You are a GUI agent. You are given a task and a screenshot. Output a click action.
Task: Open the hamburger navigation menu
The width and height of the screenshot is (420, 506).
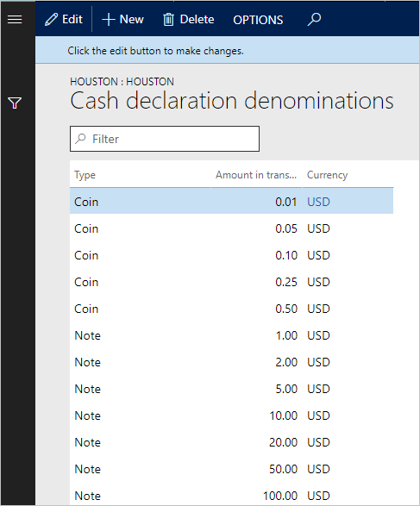pyautogui.click(x=15, y=19)
